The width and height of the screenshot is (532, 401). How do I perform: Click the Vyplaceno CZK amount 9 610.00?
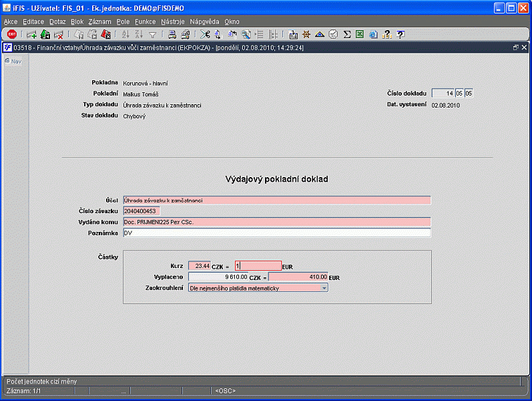(218, 277)
